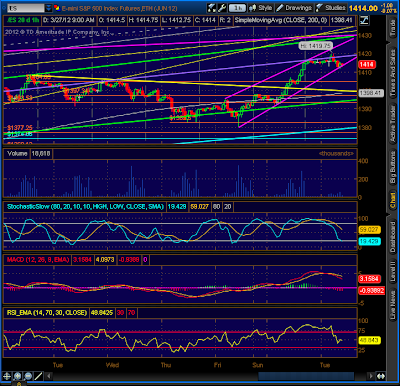Click the chart scale icon below Studies
Screen dimensions: 400x386
point(364,20)
